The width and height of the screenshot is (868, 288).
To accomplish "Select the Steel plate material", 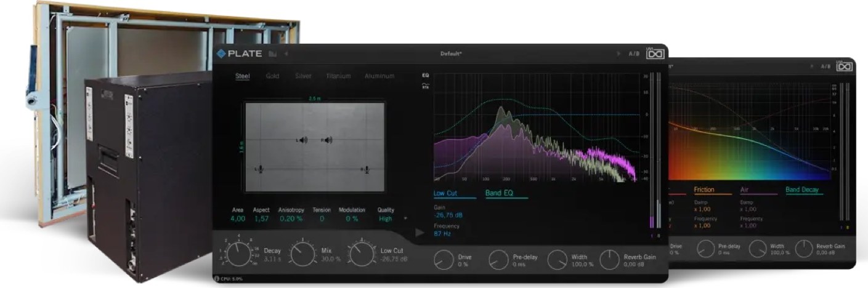I will point(242,76).
